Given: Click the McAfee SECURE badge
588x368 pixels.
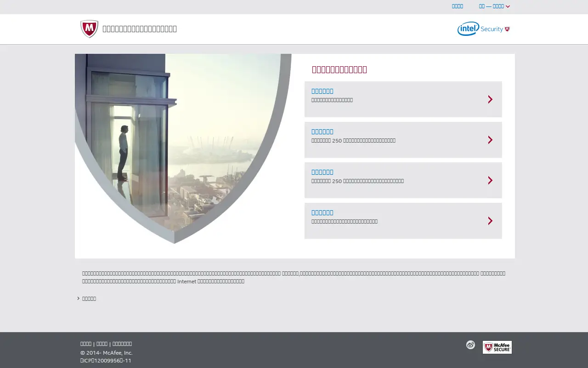Looking at the screenshot, I should click(x=497, y=347).
